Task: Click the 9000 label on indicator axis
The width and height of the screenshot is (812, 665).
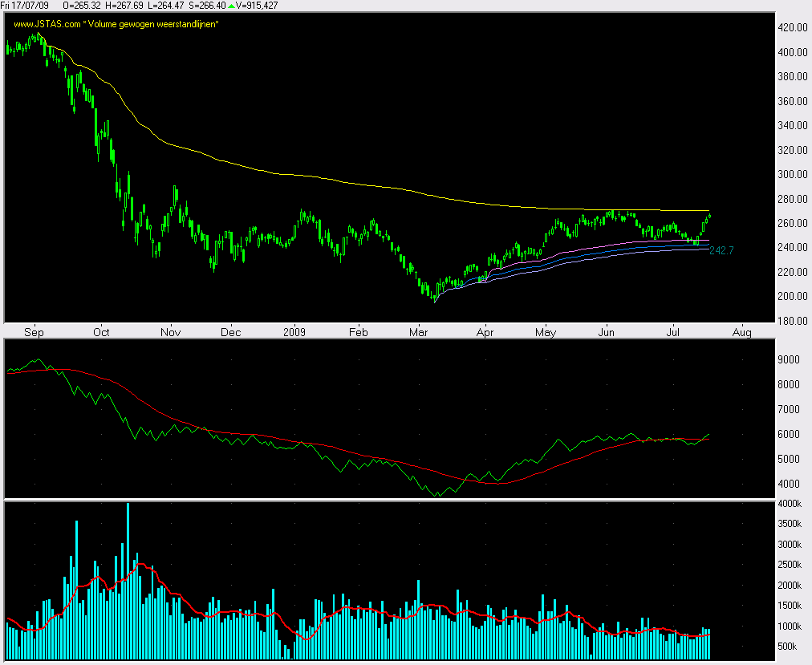Action: (790, 360)
